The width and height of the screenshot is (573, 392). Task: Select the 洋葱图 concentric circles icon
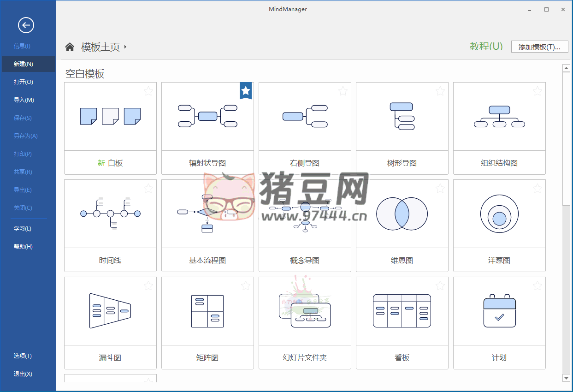point(499,214)
